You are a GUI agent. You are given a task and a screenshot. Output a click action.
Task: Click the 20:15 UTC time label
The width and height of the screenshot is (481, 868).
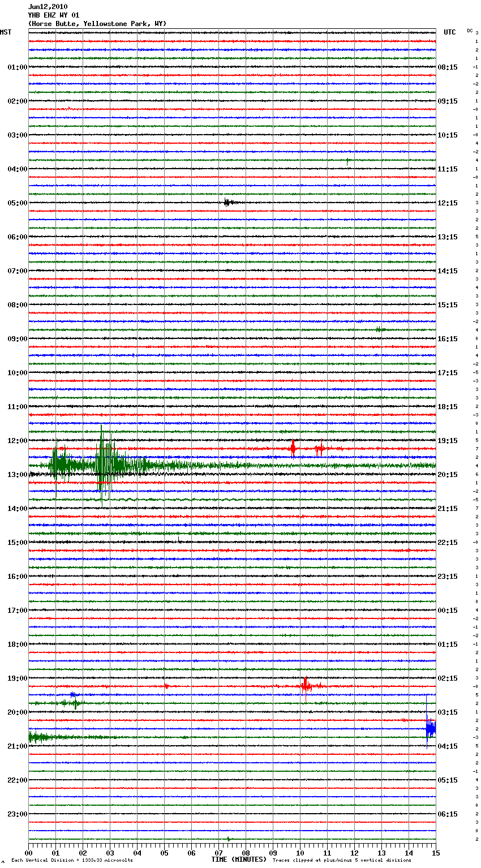tap(448, 475)
